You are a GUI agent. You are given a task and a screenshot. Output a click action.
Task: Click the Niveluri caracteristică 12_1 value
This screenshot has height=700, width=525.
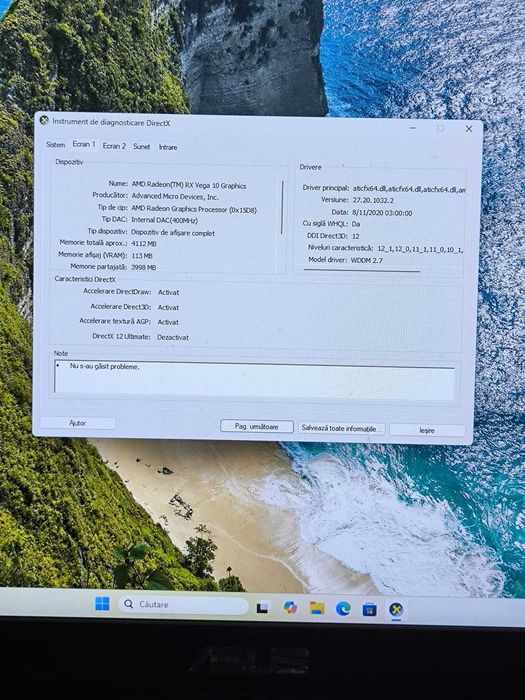pyautogui.click(x=420, y=249)
